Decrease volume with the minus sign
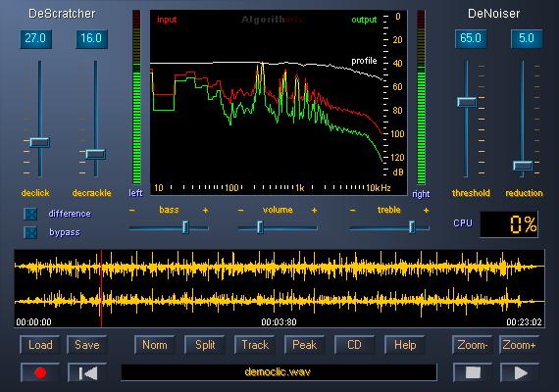 click(x=240, y=211)
